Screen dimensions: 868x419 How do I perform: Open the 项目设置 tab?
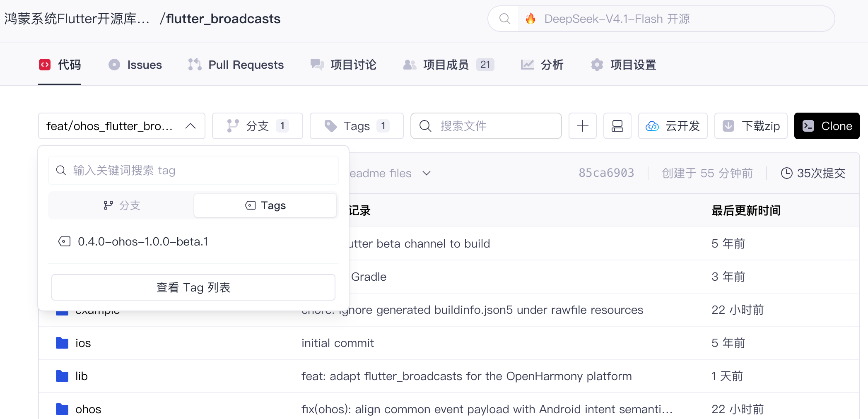point(624,65)
